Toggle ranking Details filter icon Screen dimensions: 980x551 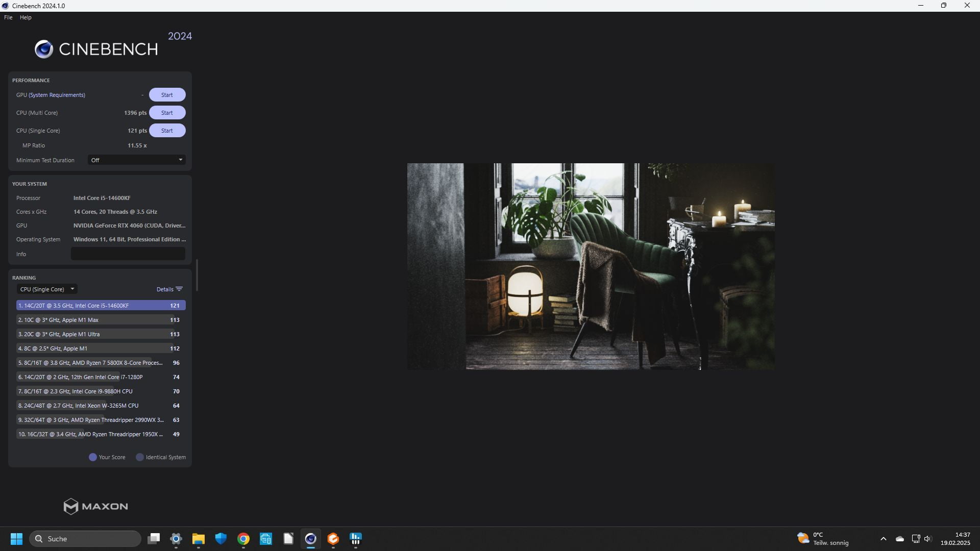[x=179, y=289]
